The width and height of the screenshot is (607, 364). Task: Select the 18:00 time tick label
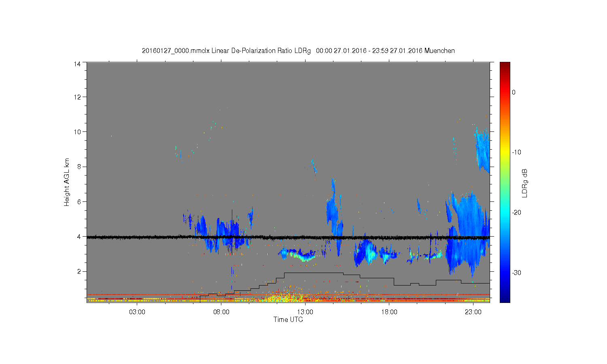[x=389, y=312]
